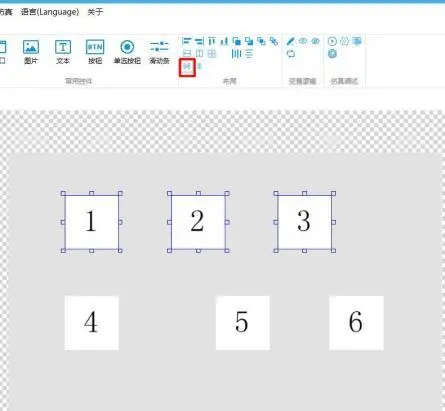Viewport: 445px width, 411px height.
Task: Insert a 按钮 BTN button widget
Action: point(95,52)
